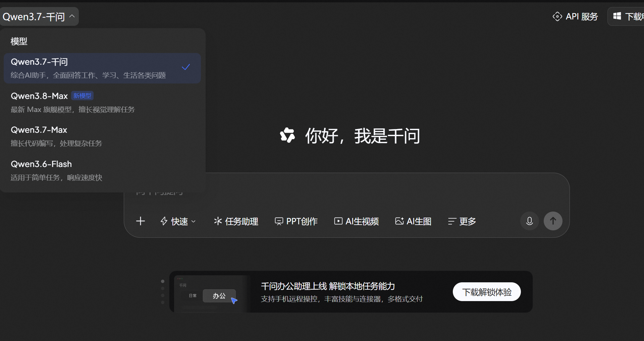Select the first banner carousel dot
The height and width of the screenshot is (341, 644).
[163, 281]
